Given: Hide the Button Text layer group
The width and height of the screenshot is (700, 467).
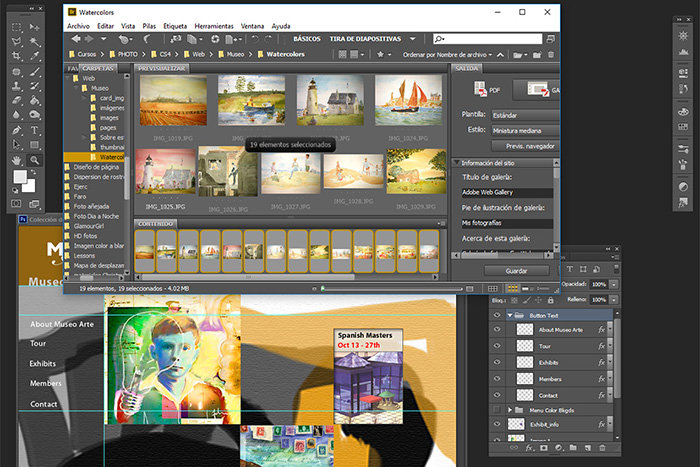Looking at the screenshot, I should pos(497,315).
